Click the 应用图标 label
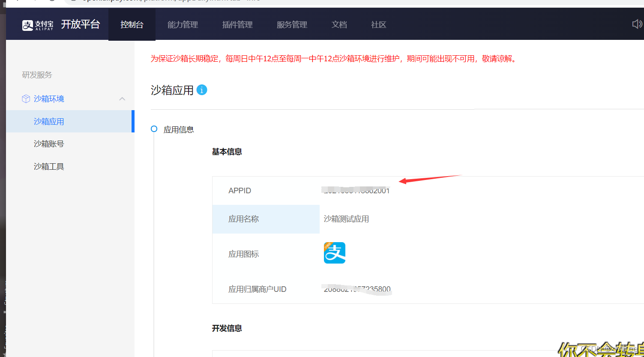Viewport: 644px width, 357px height. coord(243,254)
